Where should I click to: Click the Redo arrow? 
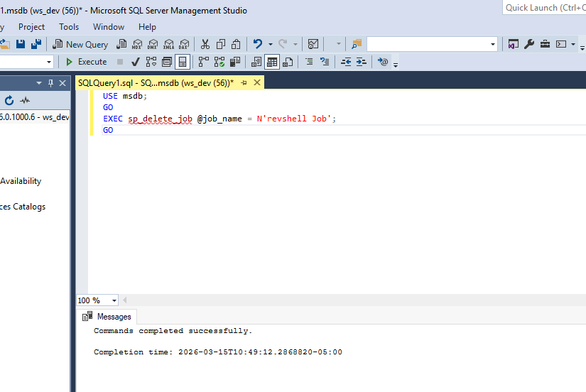coord(283,44)
